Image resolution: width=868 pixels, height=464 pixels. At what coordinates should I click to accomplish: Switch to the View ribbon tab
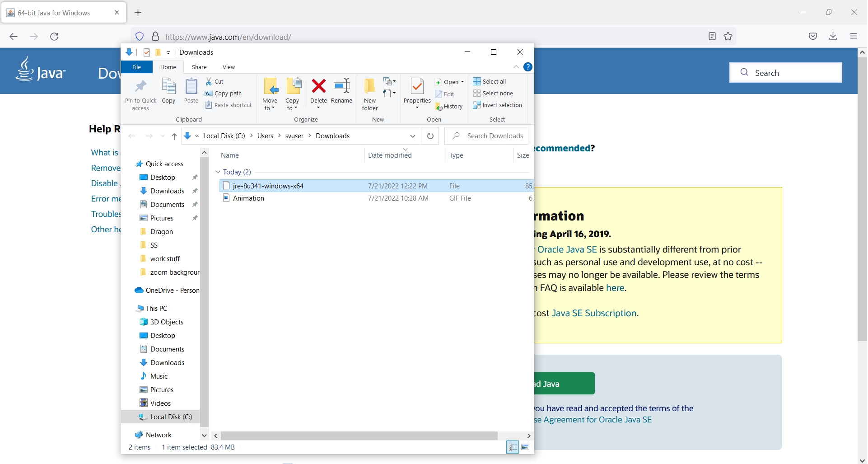tap(229, 67)
